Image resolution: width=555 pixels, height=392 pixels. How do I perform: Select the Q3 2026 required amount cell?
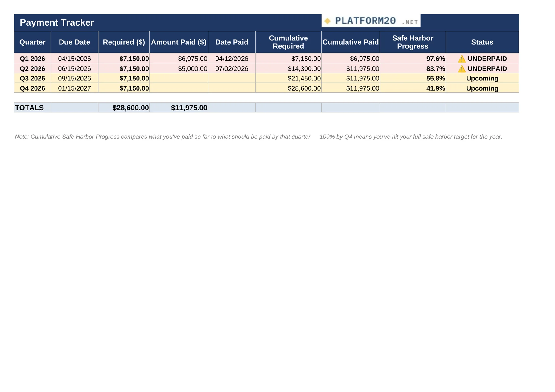pyautogui.click(x=124, y=78)
